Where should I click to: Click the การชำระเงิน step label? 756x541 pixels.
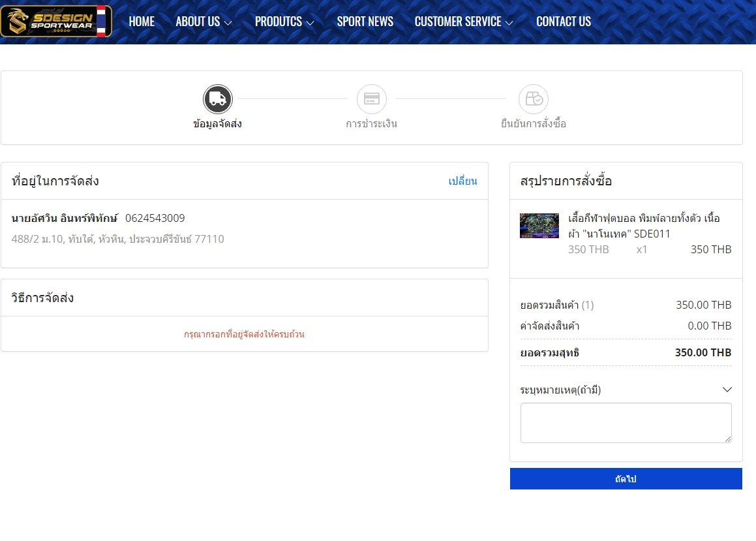pyautogui.click(x=371, y=124)
